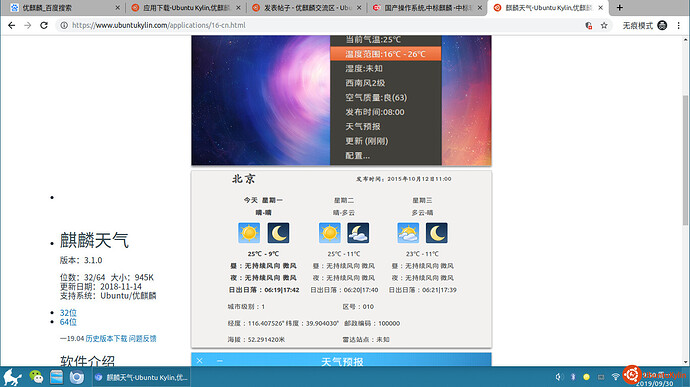Close the 发表帖子 tab
This screenshot has height=387, width=690.
pyautogui.click(x=359, y=7)
